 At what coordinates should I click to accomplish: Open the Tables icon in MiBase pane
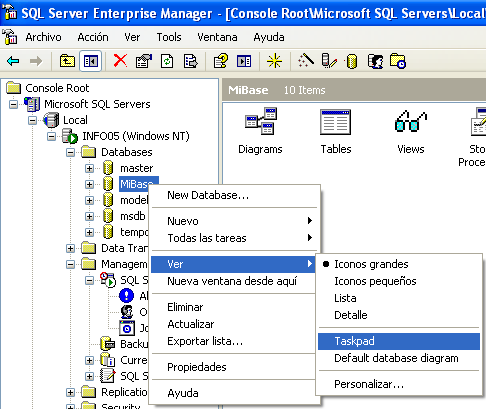click(335, 122)
